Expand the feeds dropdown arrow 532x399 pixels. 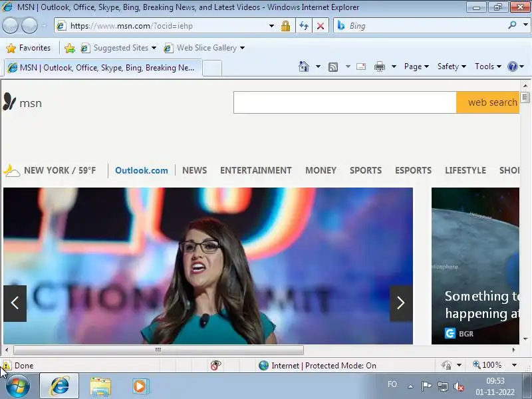[348, 66]
